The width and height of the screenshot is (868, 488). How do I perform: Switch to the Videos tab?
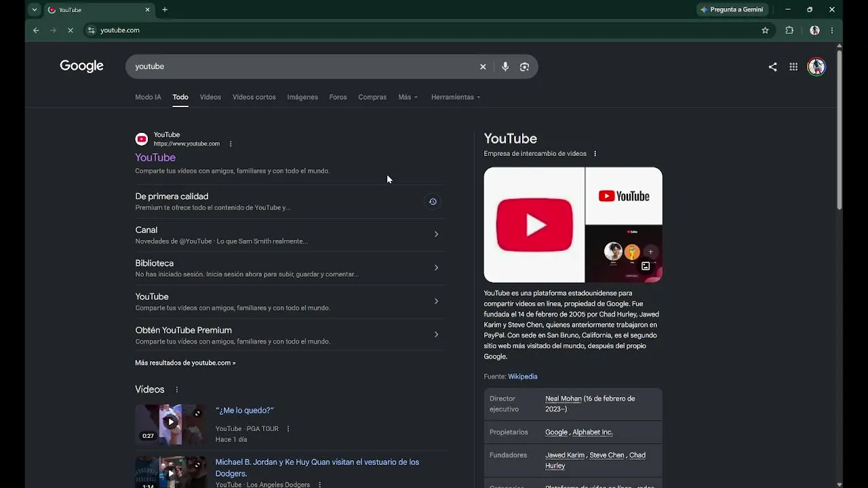pos(210,97)
